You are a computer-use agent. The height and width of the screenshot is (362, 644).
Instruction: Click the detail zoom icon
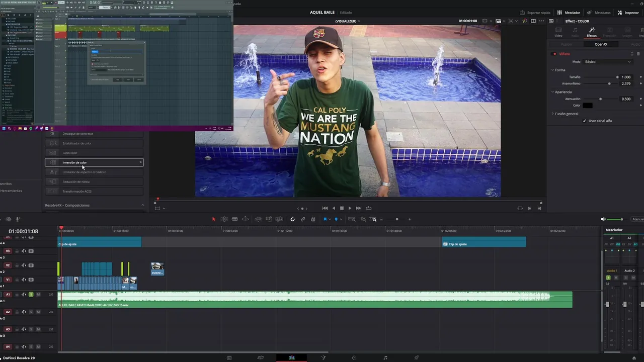click(363, 219)
